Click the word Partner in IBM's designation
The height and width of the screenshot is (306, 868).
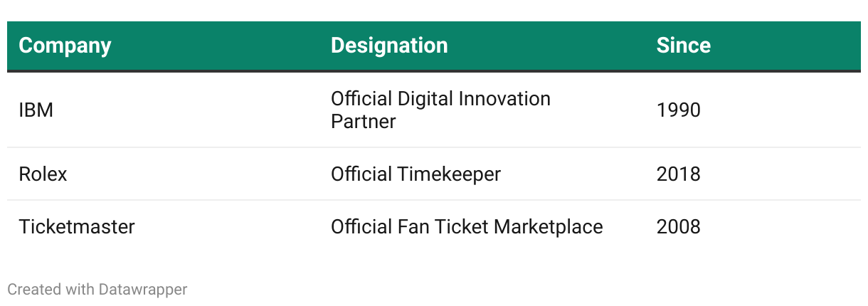pos(363,122)
